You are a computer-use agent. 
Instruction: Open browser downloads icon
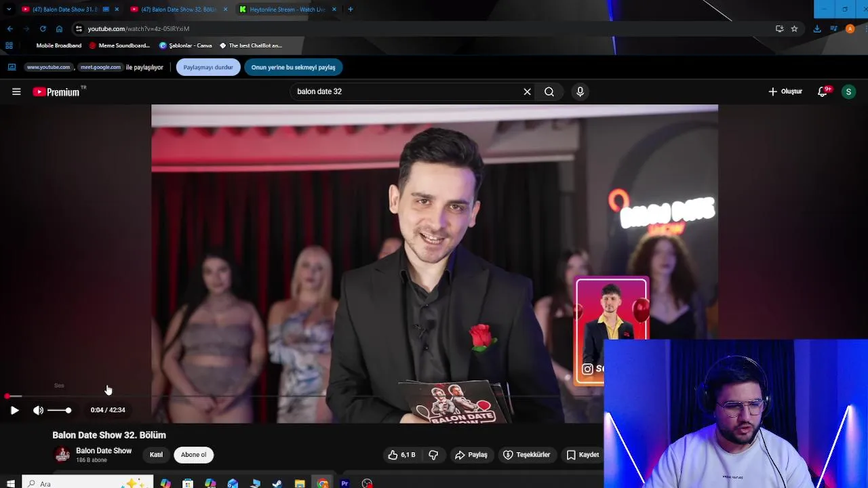(x=817, y=28)
